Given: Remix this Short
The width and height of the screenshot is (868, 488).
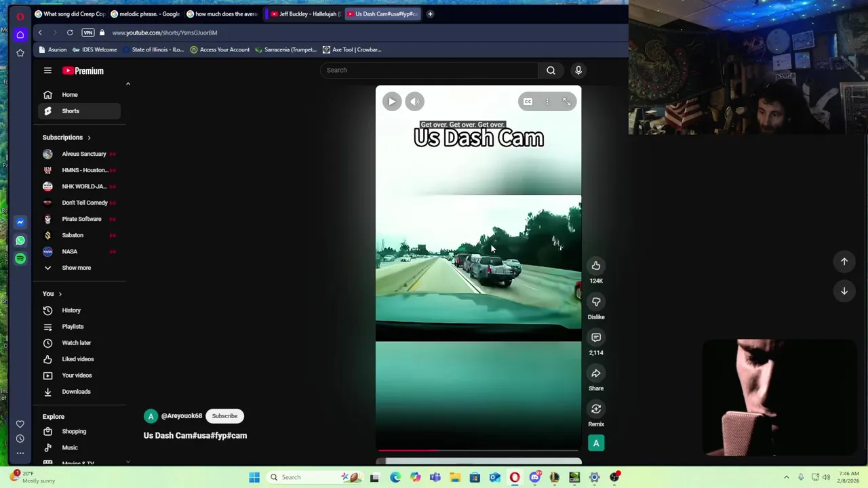Looking at the screenshot, I should pos(596,409).
